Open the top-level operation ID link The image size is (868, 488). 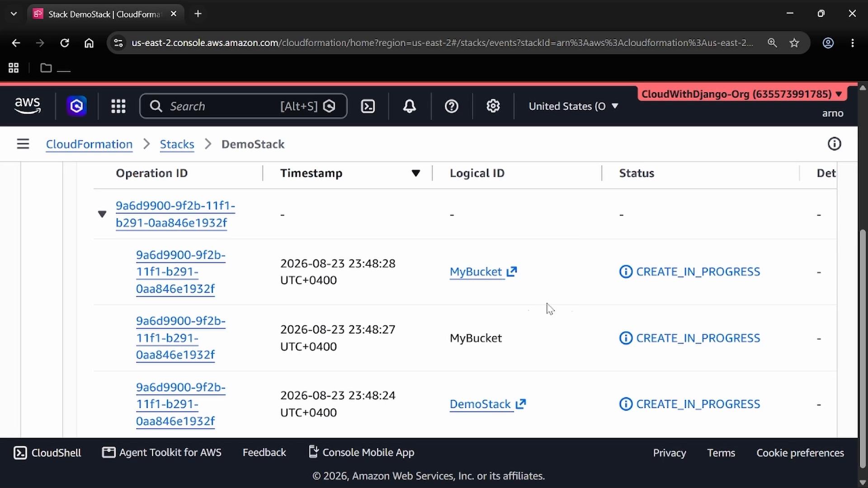pyautogui.click(x=175, y=214)
